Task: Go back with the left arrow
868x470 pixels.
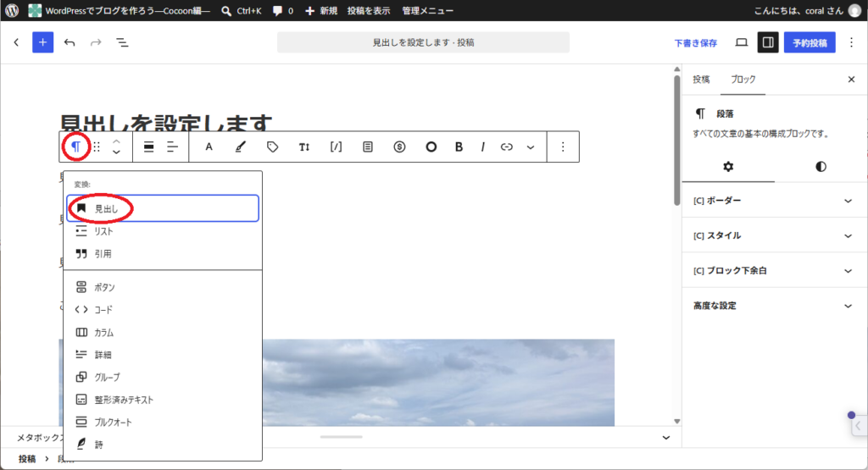Action: pyautogui.click(x=17, y=42)
